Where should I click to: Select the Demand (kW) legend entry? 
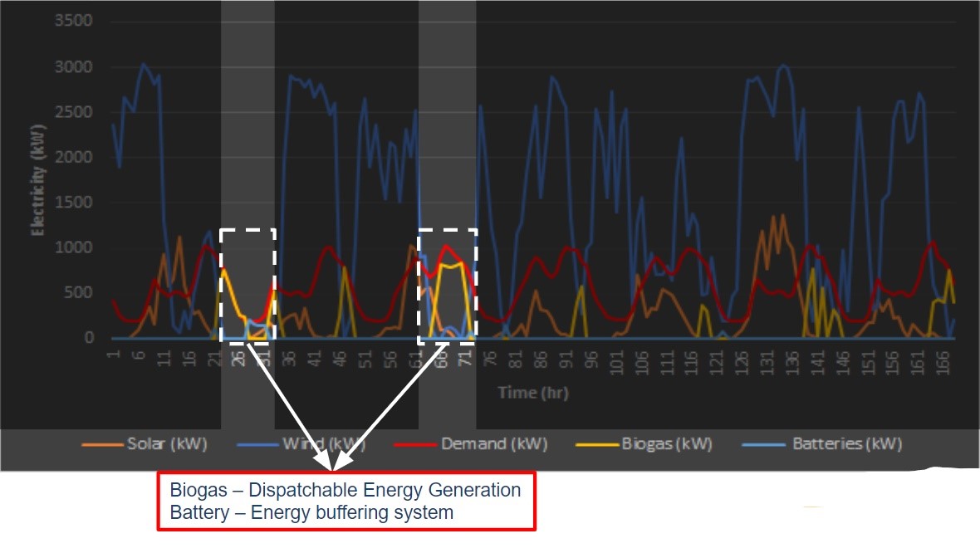pyautogui.click(x=493, y=443)
